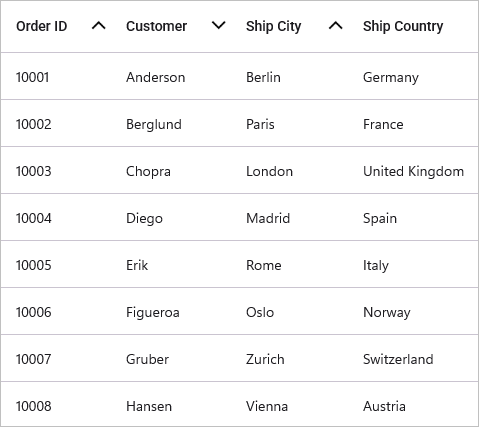Click the Ship Country column header
Image resolution: width=479 pixels, height=427 pixels.
pos(403,26)
